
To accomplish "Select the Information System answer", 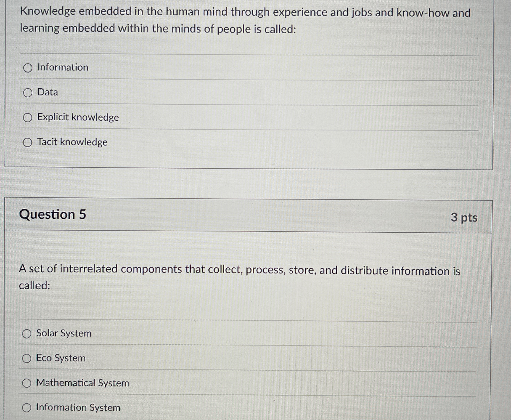I will tap(26, 408).
